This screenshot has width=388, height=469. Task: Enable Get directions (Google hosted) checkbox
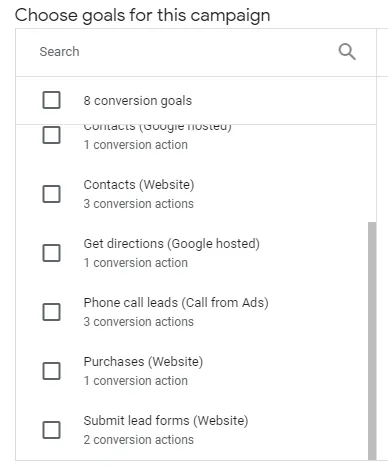51,253
